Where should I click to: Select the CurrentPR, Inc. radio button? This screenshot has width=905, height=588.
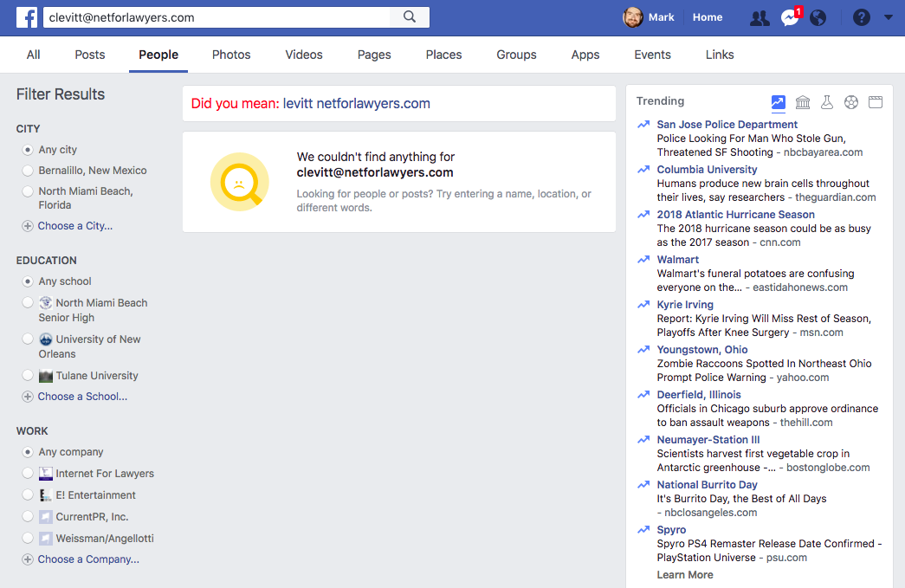[x=27, y=516]
